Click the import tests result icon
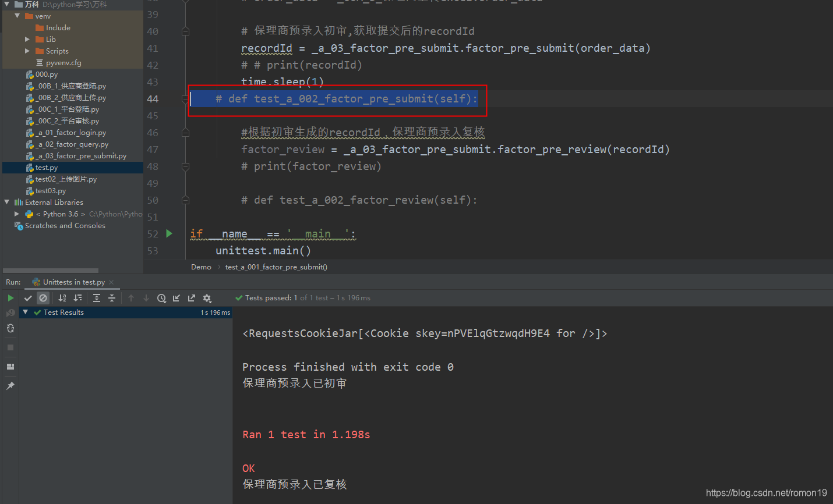Viewport: 833px width, 504px height. (176, 297)
